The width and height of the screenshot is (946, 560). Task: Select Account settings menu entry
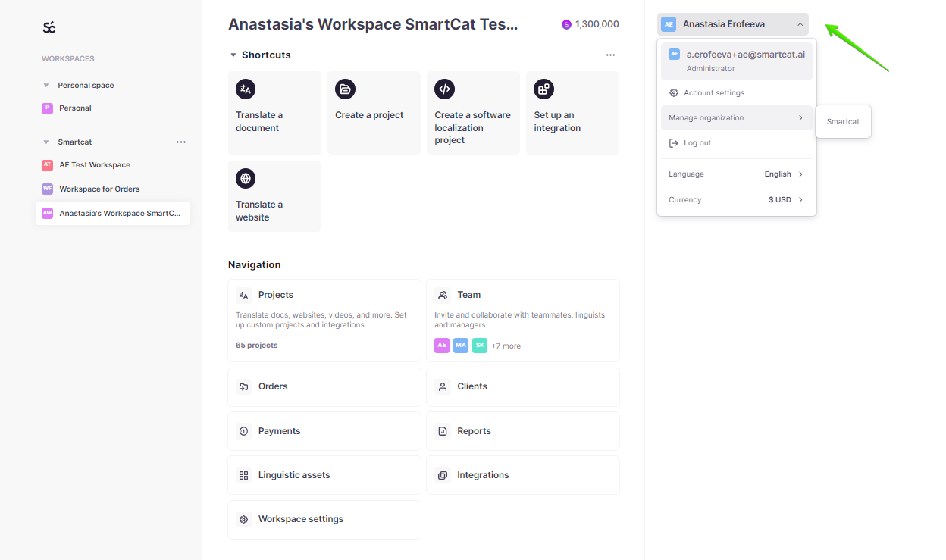(x=737, y=93)
